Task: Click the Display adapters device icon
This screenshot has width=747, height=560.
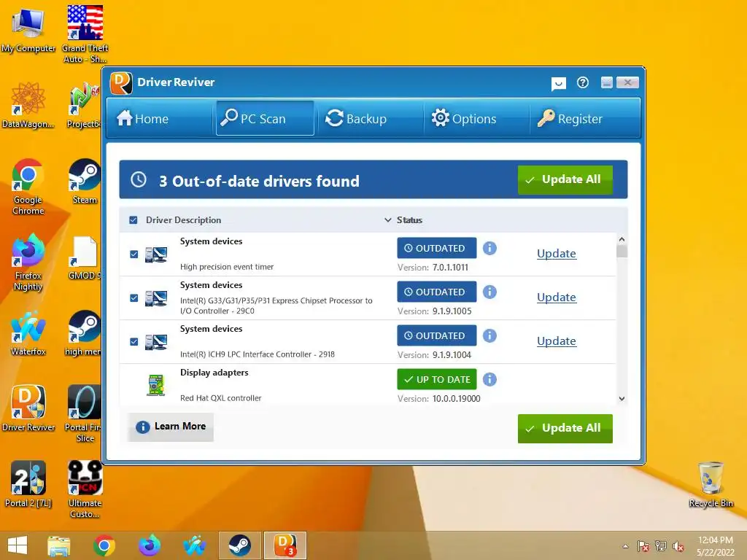Action: (156, 386)
